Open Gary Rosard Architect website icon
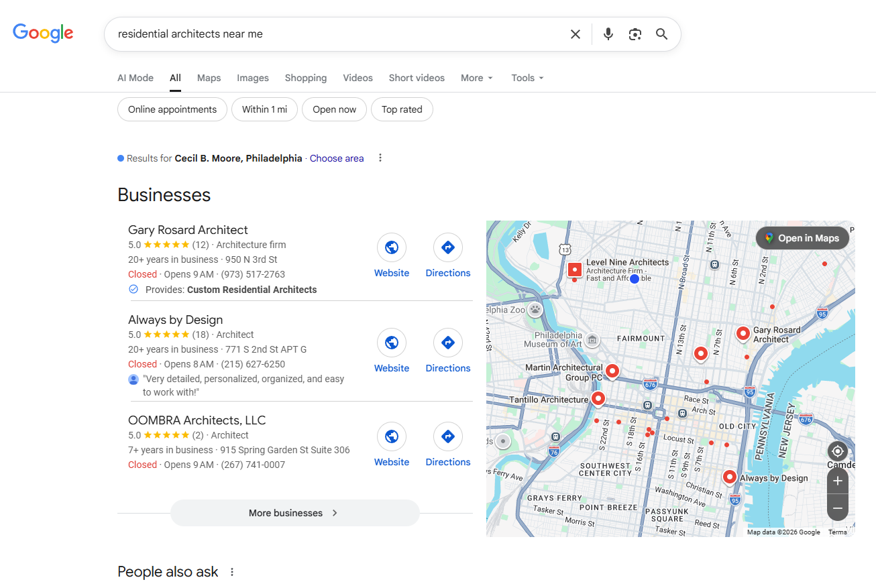The width and height of the screenshot is (876, 588). pos(392,248)
